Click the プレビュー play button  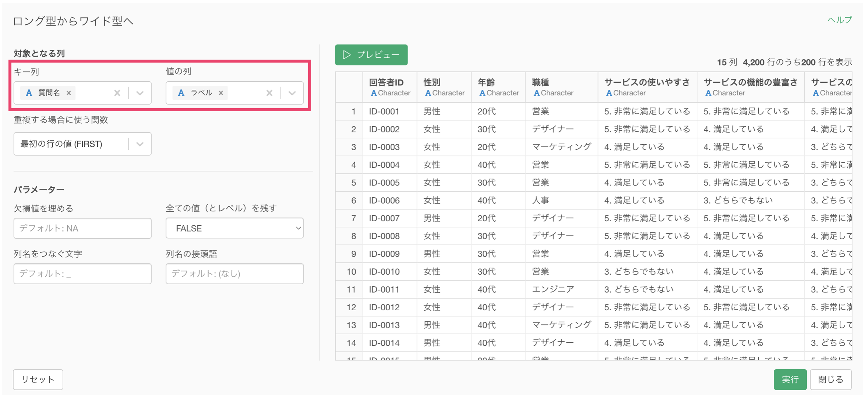[371, 55]
